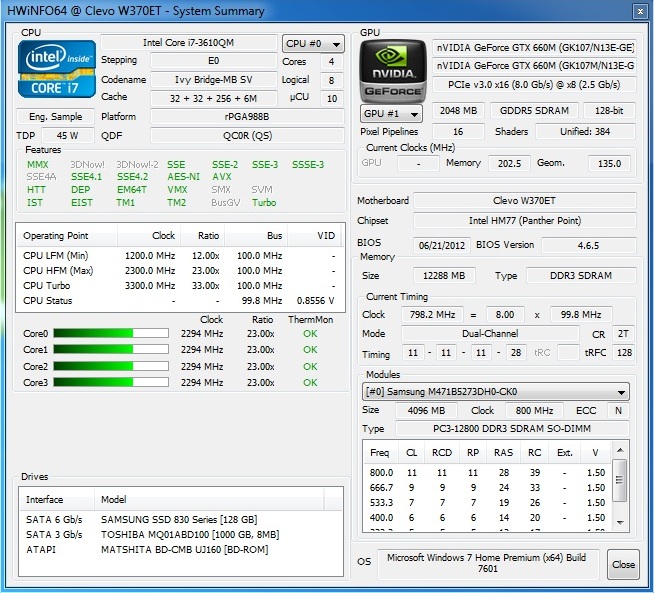Click the rPGA988B platform field
654x593 pixels.
coord(247,117)
